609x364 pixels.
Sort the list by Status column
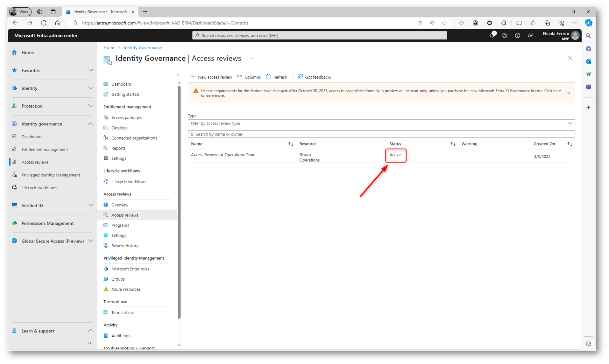452,144
